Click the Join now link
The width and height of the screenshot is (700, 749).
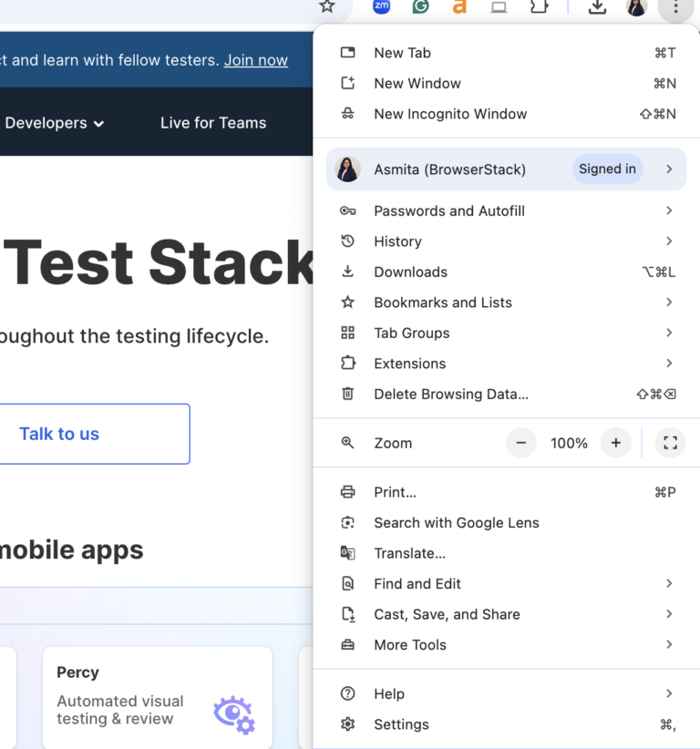pyautogui.click(x=255, y=60)
